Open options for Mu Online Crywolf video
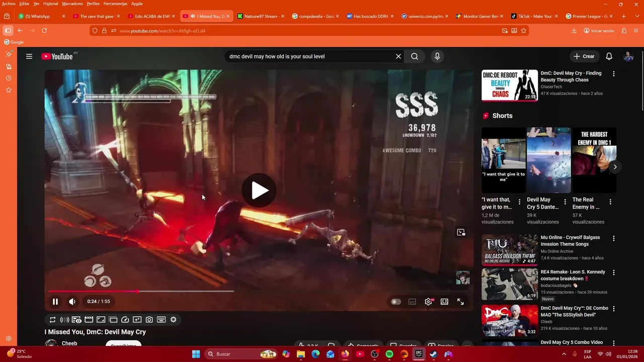This screenshot has width=644, height=362. (x=613, y=238)
